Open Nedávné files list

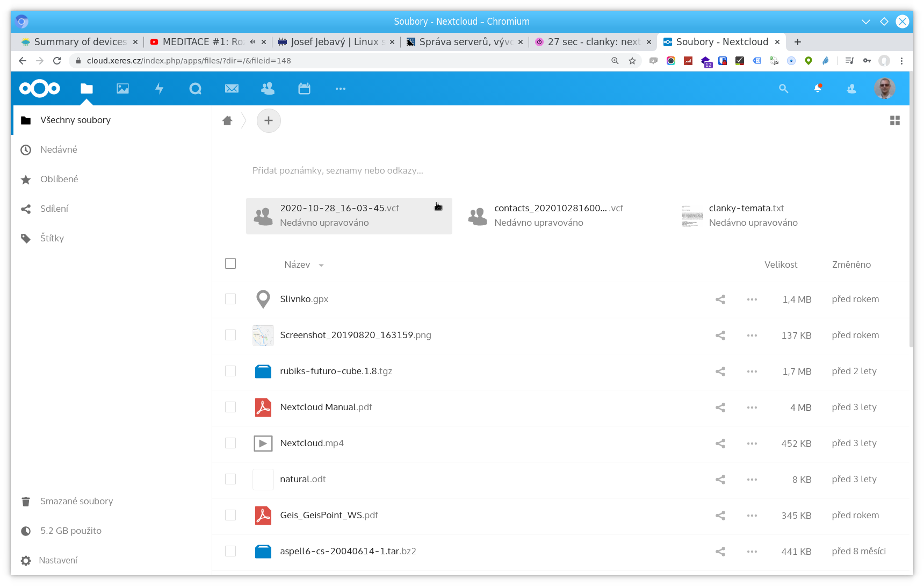pyautogui.click(x=111, y=149)
